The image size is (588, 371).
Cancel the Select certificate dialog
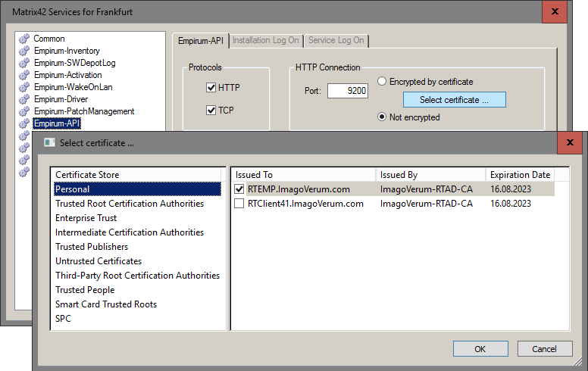(545, 349)
